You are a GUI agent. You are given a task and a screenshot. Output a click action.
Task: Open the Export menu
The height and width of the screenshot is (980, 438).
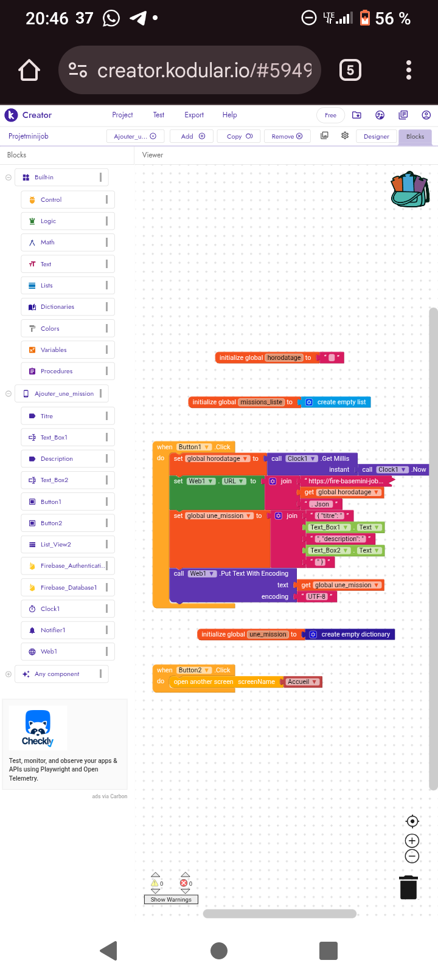(194, 115)
